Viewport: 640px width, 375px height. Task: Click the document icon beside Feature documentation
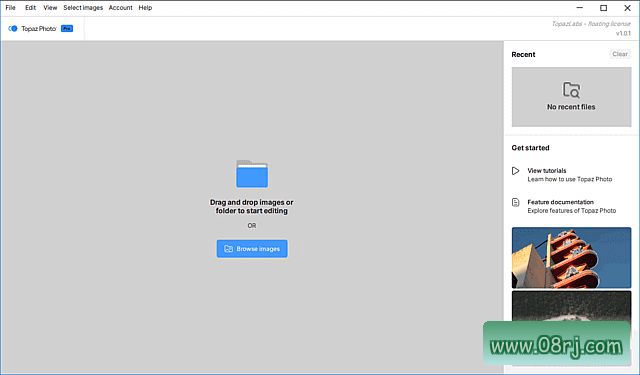(x=516, y=202)
